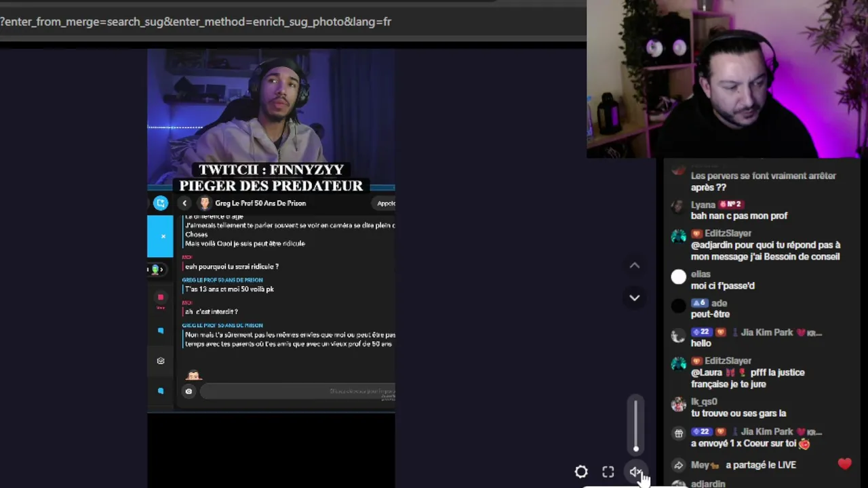Click the back arrow in chat header
The height and width of the screenshot is (488, 868).
(184, 203)
